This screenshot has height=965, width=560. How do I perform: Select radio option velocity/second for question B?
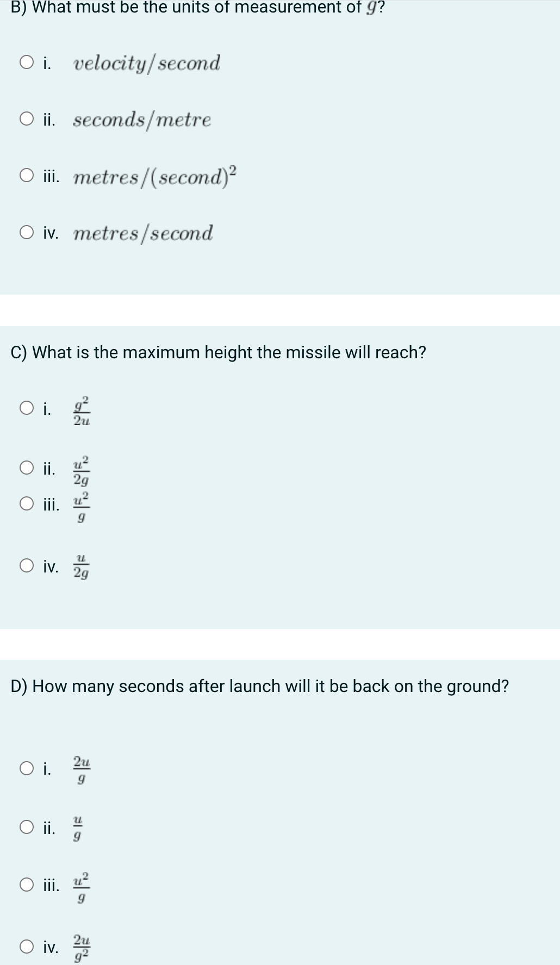click(x=27, y=61)
